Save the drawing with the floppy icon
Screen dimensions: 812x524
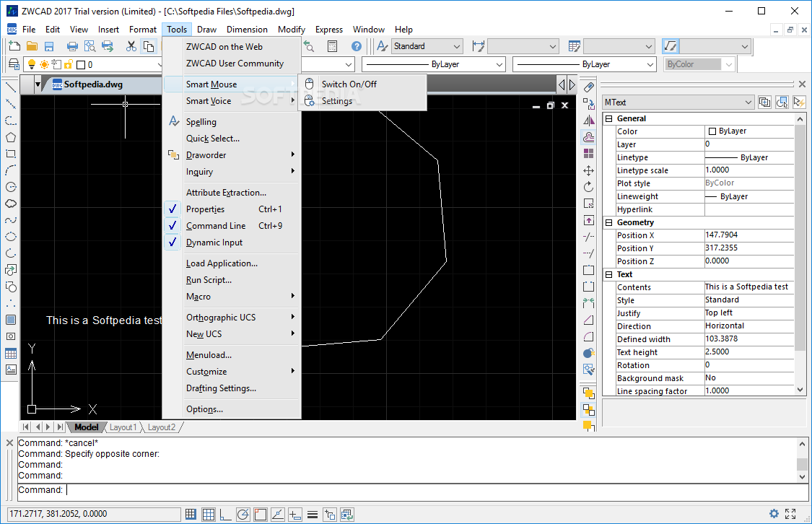49,46
